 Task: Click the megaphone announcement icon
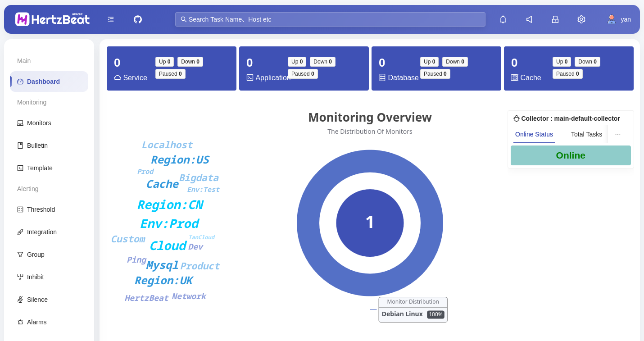point(529,19)
